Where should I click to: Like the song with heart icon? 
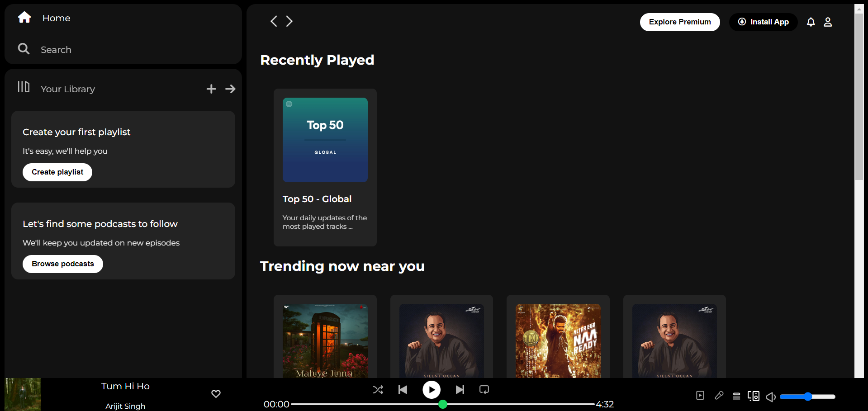click(216, 394)
